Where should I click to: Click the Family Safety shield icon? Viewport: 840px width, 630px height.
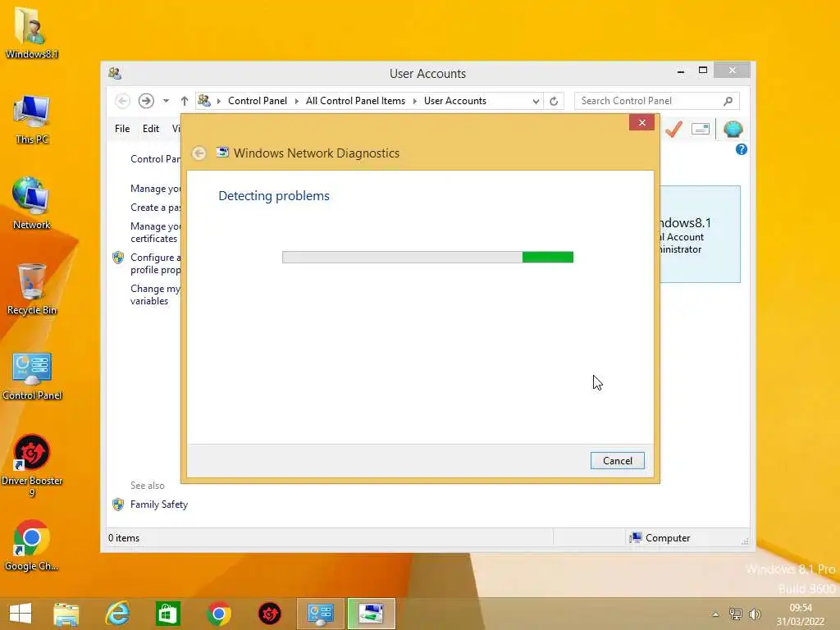click(x=118, y=504)
